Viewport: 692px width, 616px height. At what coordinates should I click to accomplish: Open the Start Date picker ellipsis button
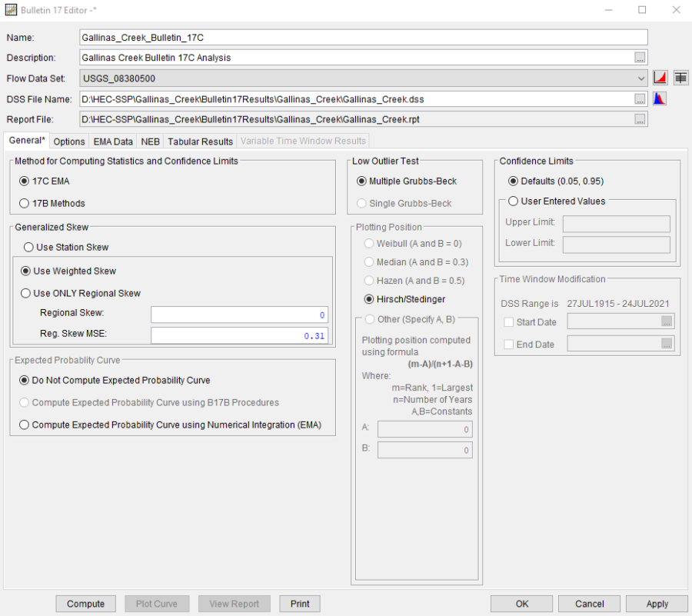click(667, 322)
